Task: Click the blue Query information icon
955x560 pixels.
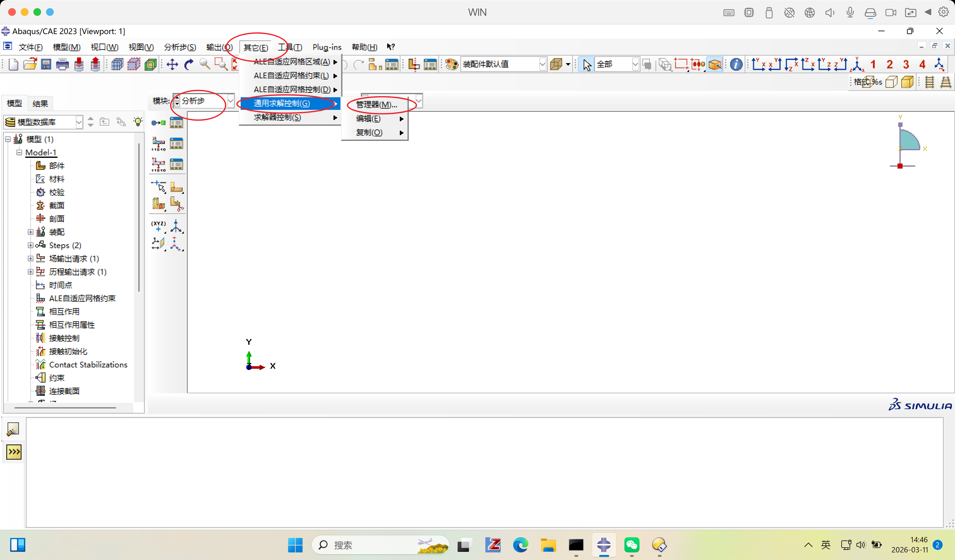Action: click(736, 64)
